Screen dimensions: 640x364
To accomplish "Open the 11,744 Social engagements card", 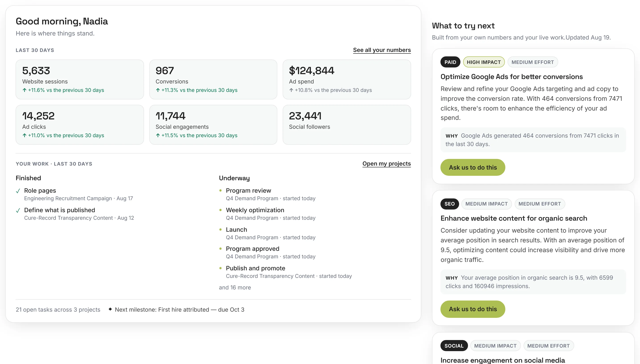I will tap(213, 125).
